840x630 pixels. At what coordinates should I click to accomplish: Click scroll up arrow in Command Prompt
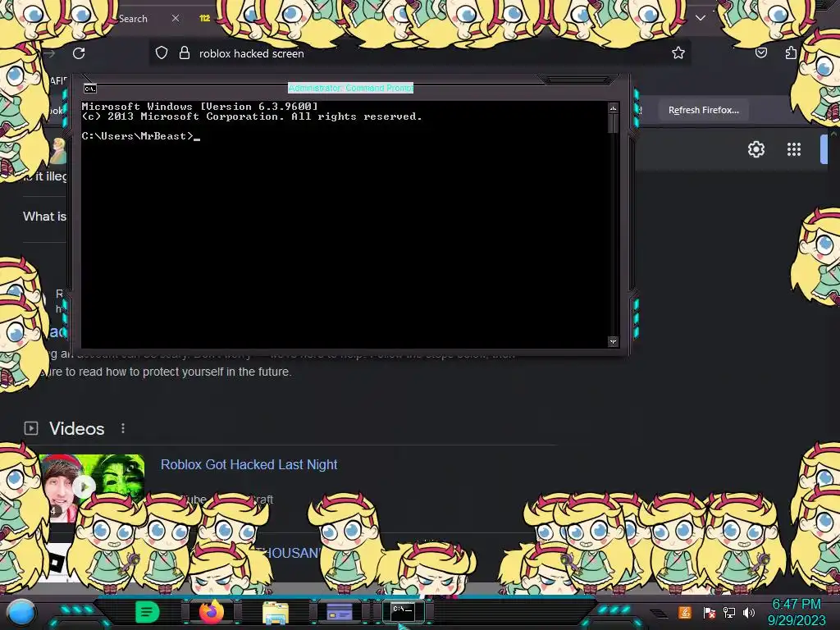tap(613, 108)
